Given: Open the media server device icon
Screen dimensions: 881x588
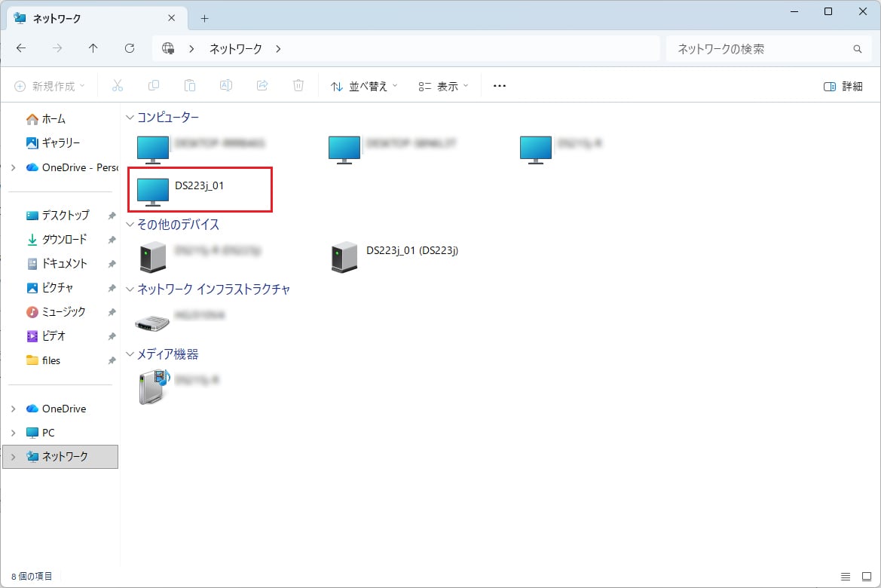Looking at the screenshot, I should [x=154, y=386].
